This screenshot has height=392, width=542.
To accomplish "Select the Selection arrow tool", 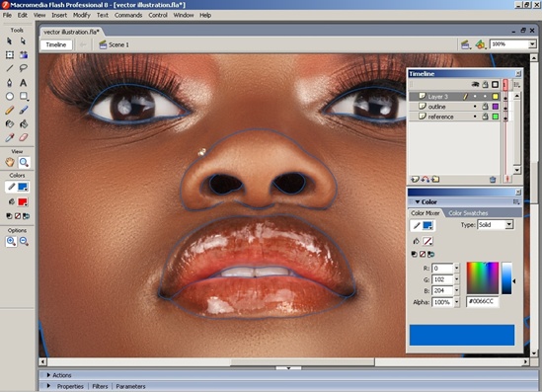I will [x=9, y=41].
